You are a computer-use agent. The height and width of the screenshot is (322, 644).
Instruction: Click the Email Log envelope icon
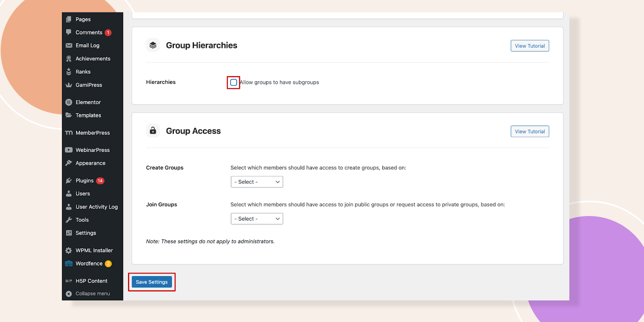point(69,45)
